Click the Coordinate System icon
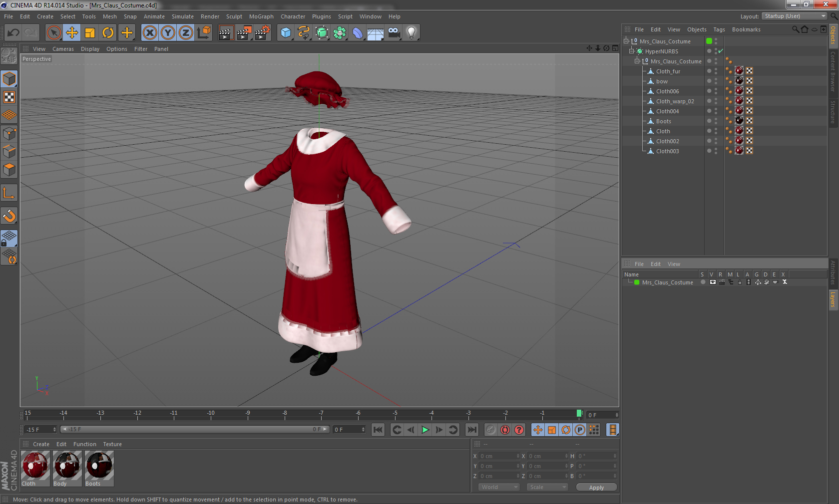The image size is (839, 504). click(204, 33)
